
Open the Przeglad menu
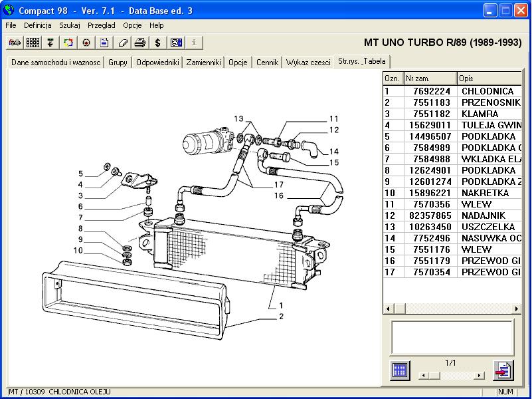101,25
